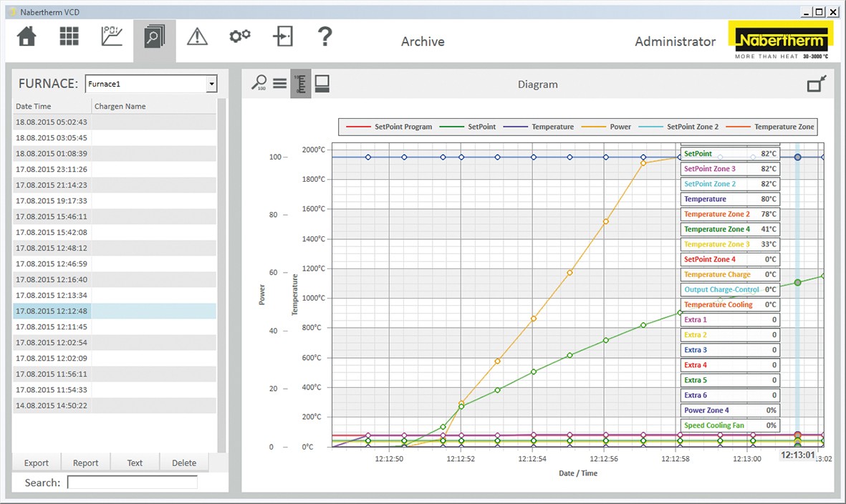The height and width of the screenshot is (504, 846).
Task: Select entry 17.08.2015 12:11:45
Action: (115, 326)
